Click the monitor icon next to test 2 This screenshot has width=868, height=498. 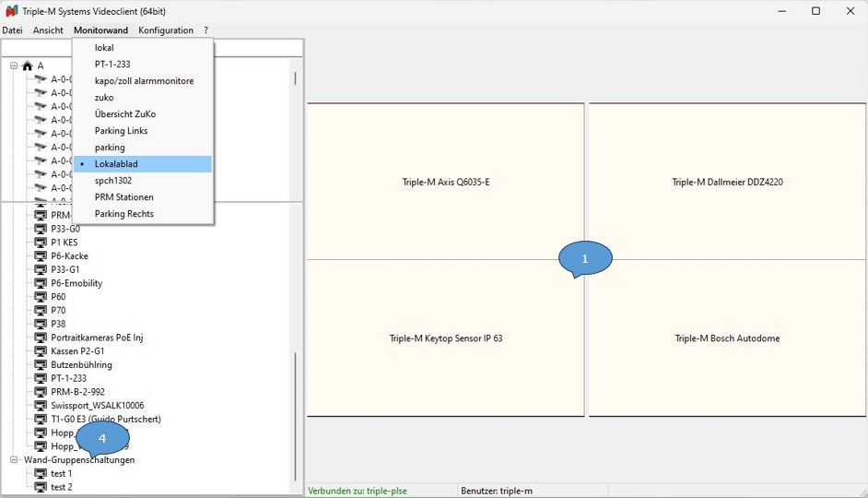coord(41,487)
